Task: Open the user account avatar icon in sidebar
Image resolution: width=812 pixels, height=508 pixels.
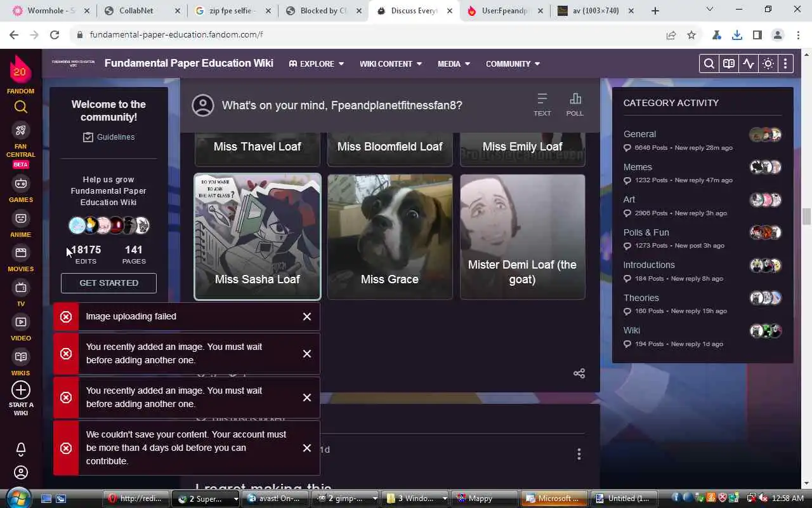Action: [21, 472]
